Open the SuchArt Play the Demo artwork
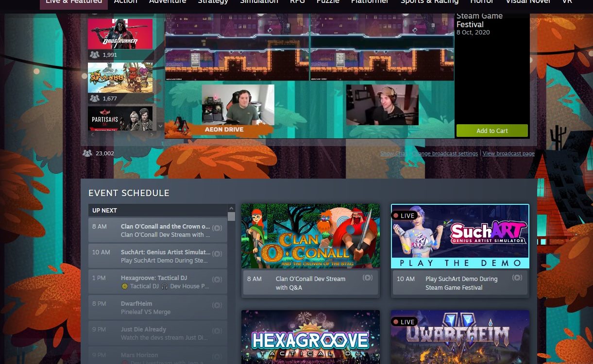The width and height of the screenshot is (593, 364). pyautogui.click(x=460, y=236)
